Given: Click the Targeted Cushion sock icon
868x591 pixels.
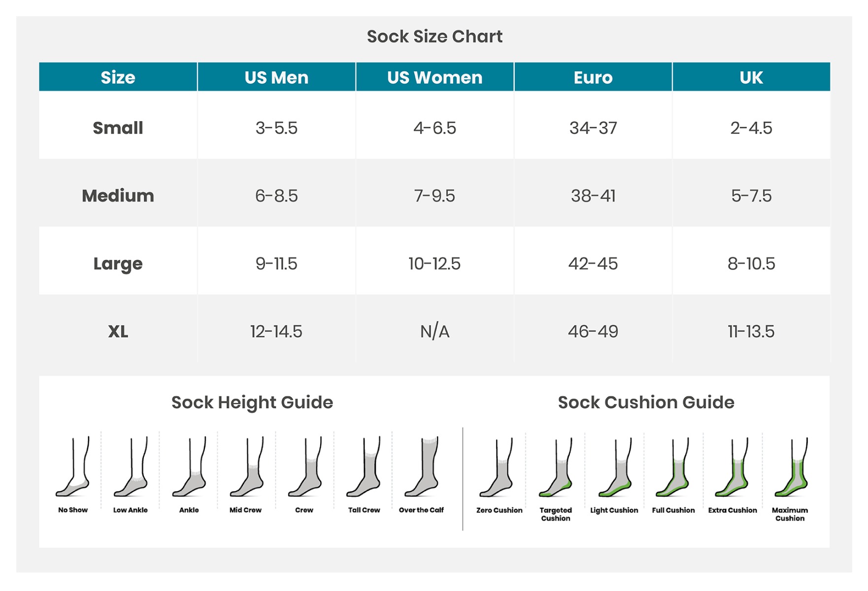Looking at the screenshot, I should click(x=556, y=467).
